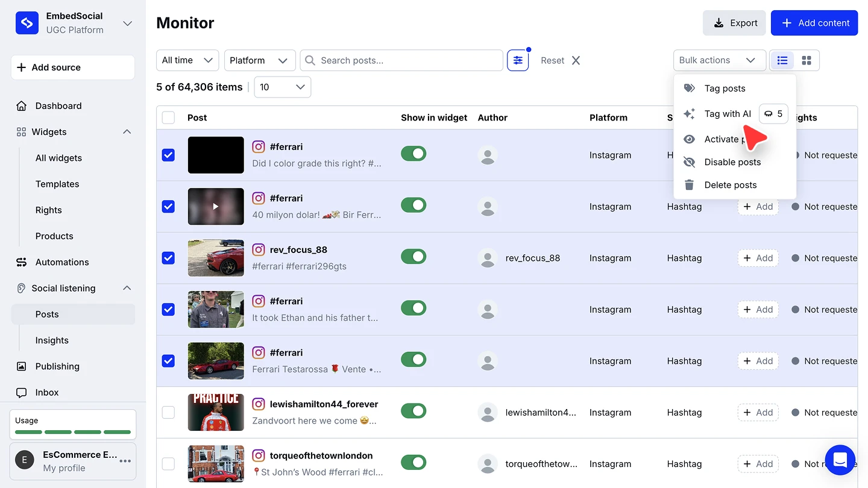The image size is (868, 488).
Task: Turn off Show in widget for rev_focus_88
Action: [414, 257]
